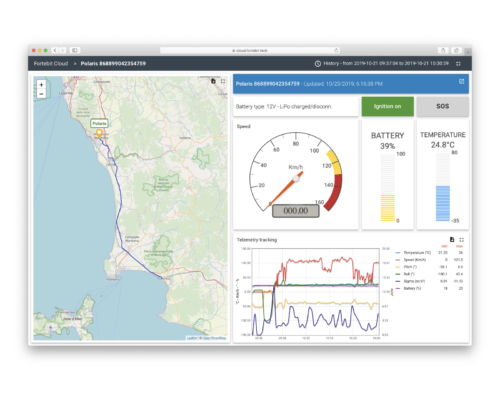The width and height of the screenshot is (500, 401).
Task: Export telemetry tracking data file icon
Action: pos(452,239)
